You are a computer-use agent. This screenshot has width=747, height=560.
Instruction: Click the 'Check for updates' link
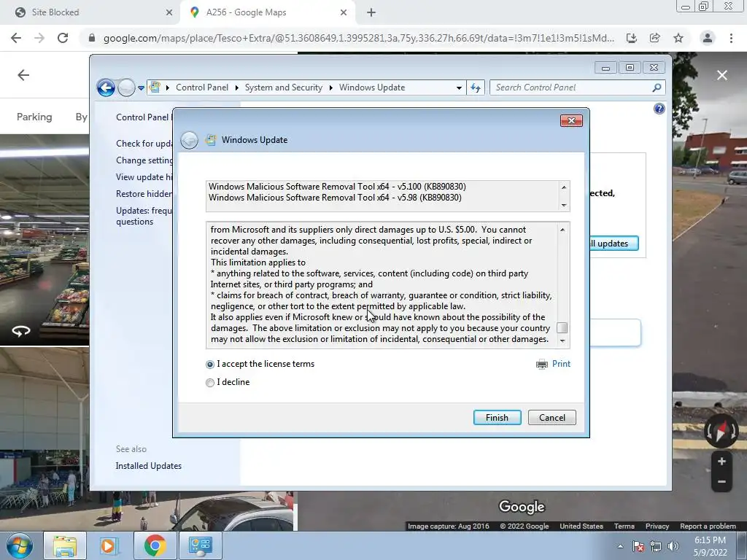(144, 144)
